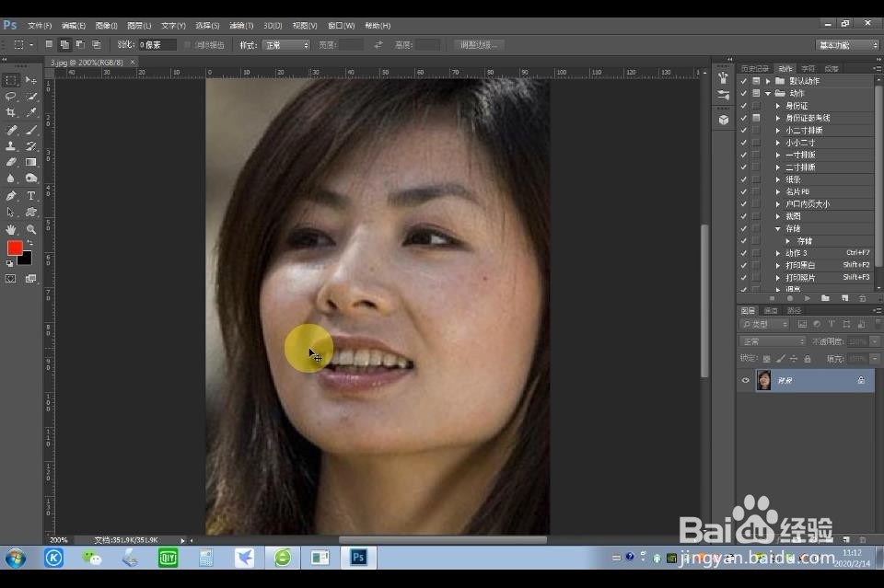Select the Eyedropper tool
884x588 pixels.
[31, 112]
